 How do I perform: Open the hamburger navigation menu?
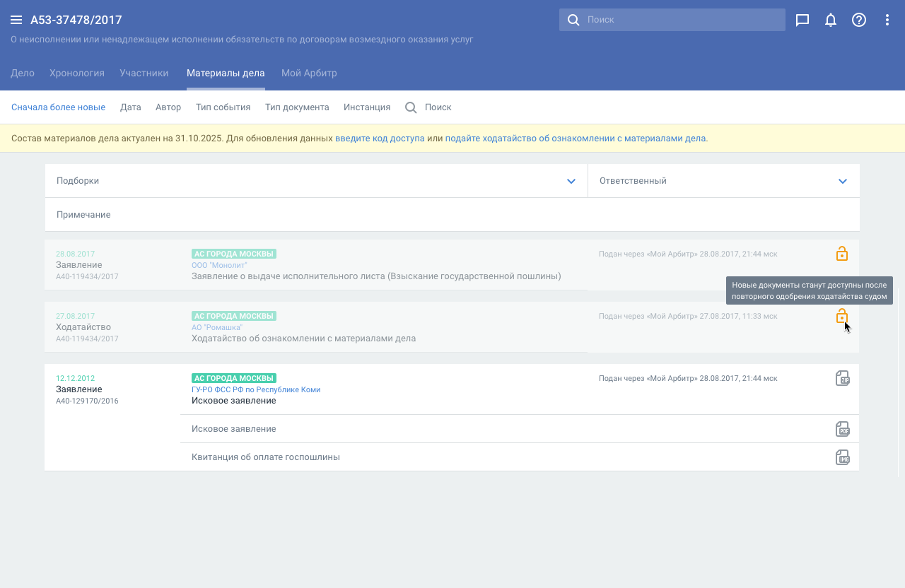(x=16, y=20)
